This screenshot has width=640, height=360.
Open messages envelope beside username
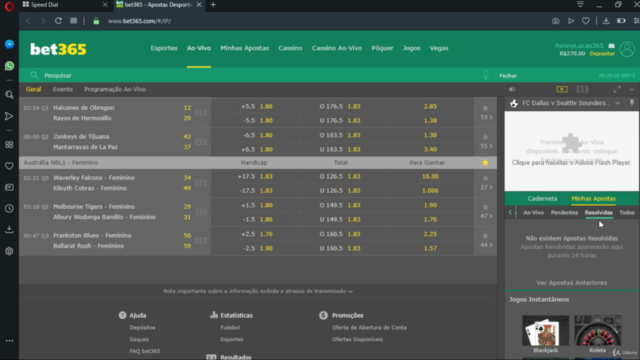611,46
